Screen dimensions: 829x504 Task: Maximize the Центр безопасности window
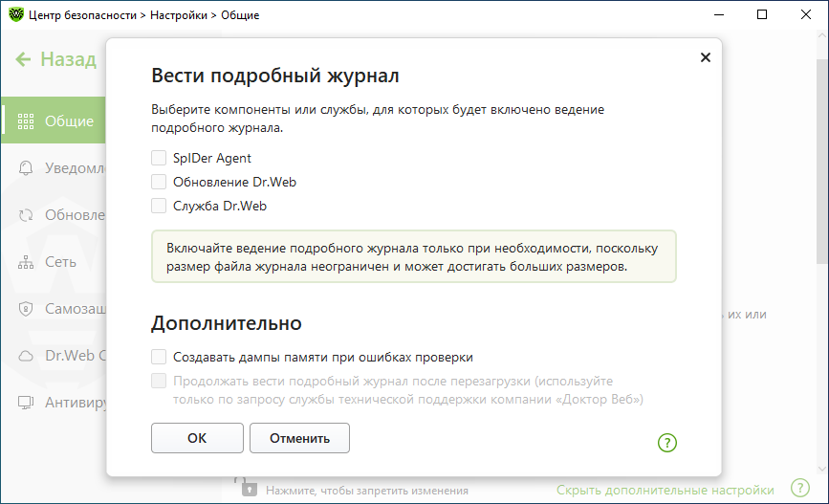tap(762, 14)
